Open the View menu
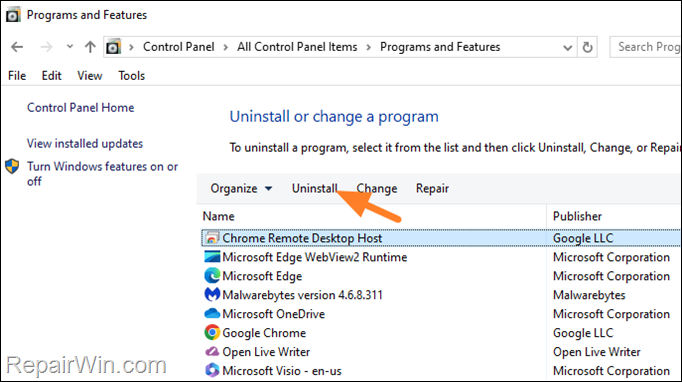The image size is (682, 382). click(x=90, y=76)
